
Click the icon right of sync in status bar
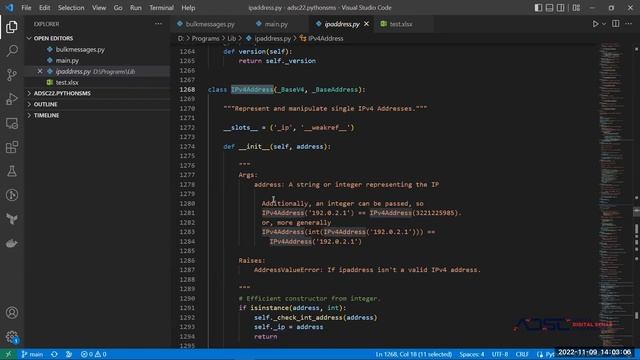pyautogui.click(x=69, y=354)
